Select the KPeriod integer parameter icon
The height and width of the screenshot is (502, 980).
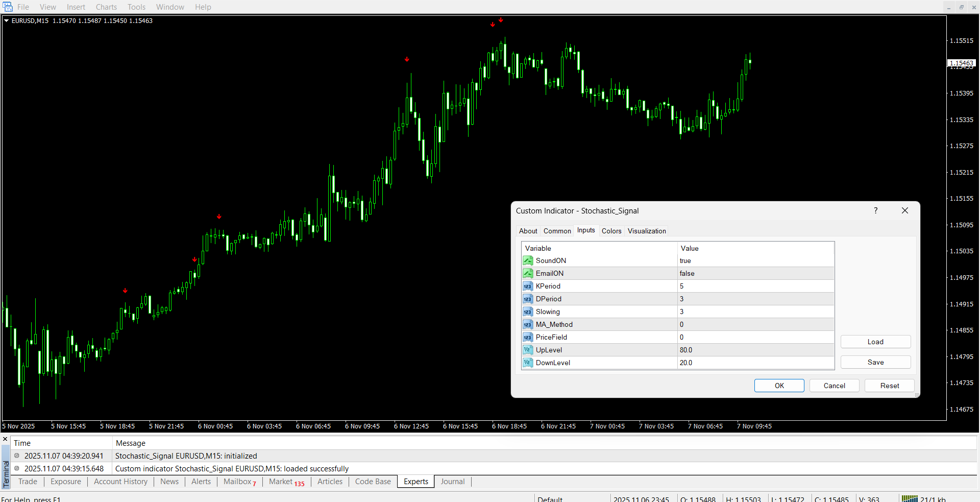tap(528, 286)
